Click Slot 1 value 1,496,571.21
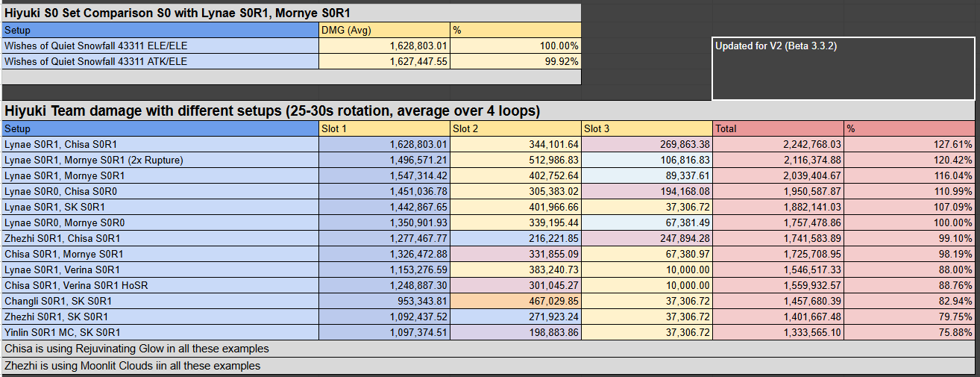The image size is (980, 377). coord(384,160)
